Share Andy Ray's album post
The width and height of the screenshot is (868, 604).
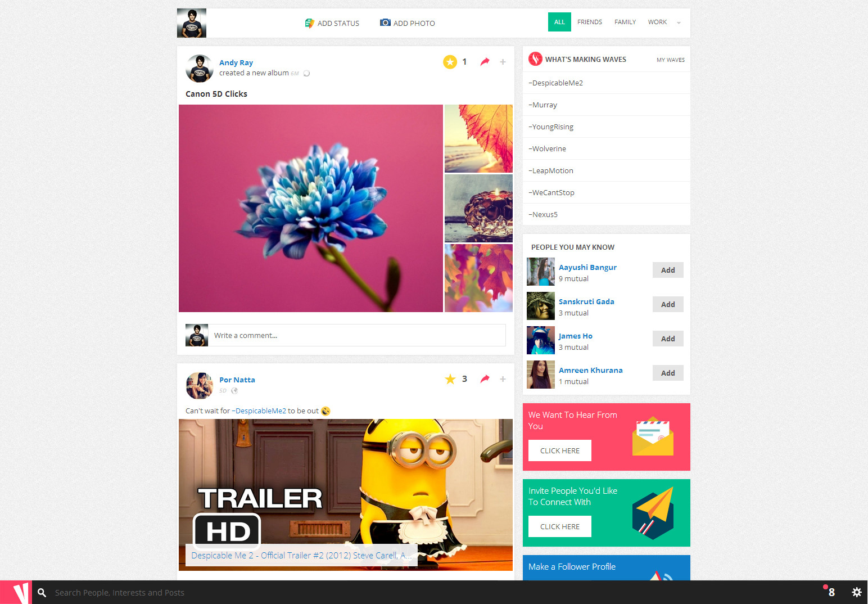[x=485, y=62]
